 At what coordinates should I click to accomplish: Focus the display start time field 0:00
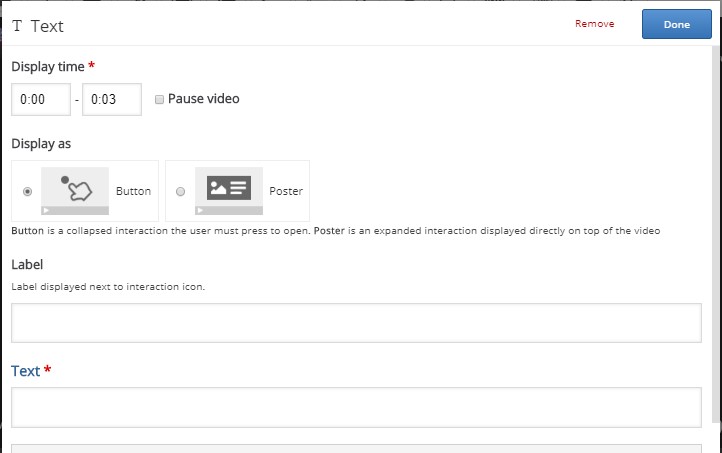tap(41, 100)
